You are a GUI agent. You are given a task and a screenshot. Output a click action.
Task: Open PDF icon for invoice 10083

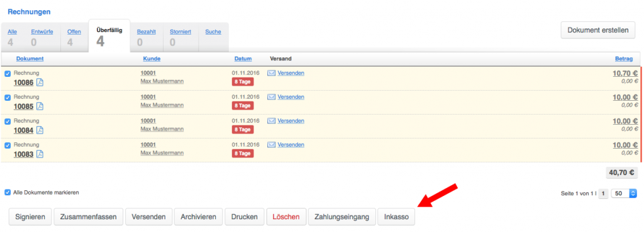[40, 154]
